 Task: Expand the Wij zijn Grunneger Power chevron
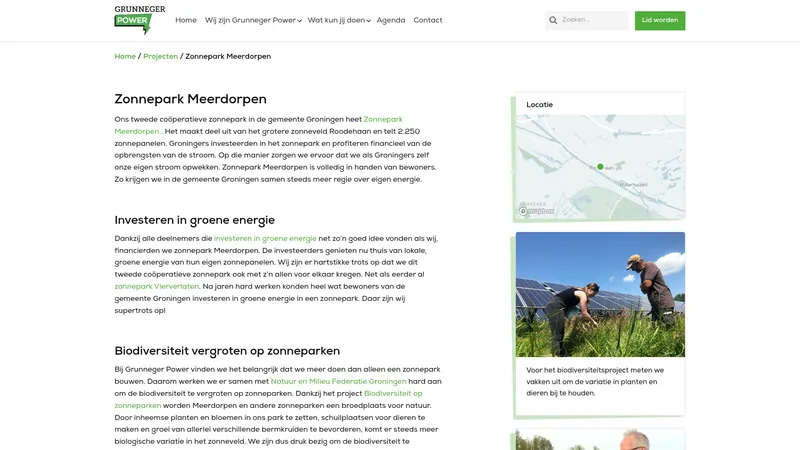click(x=299, y=21)
